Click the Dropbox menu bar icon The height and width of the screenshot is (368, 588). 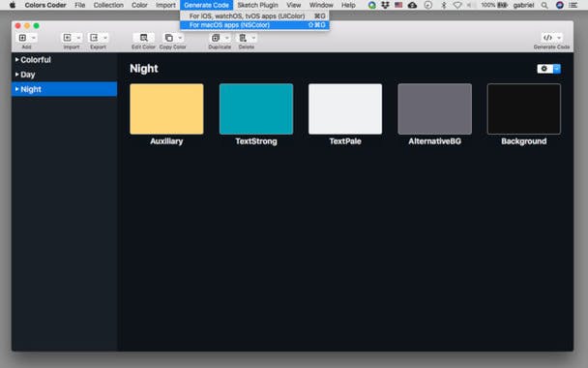point(385,5)
